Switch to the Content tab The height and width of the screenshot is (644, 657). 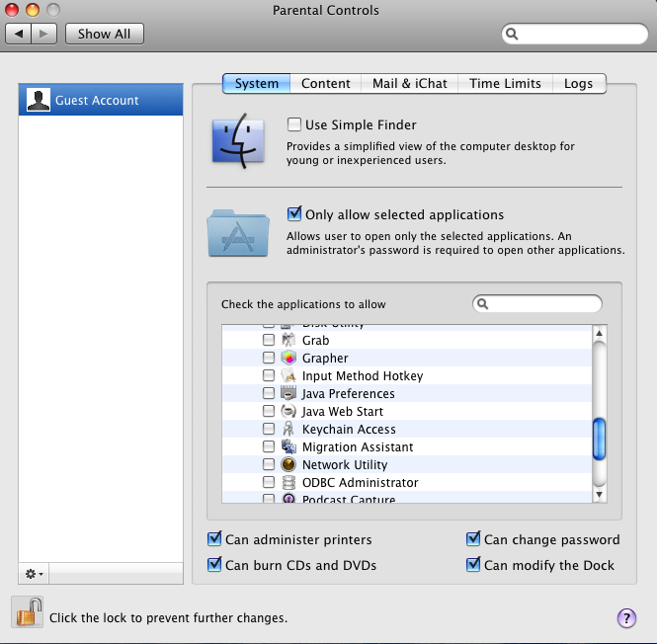point(326,83)
